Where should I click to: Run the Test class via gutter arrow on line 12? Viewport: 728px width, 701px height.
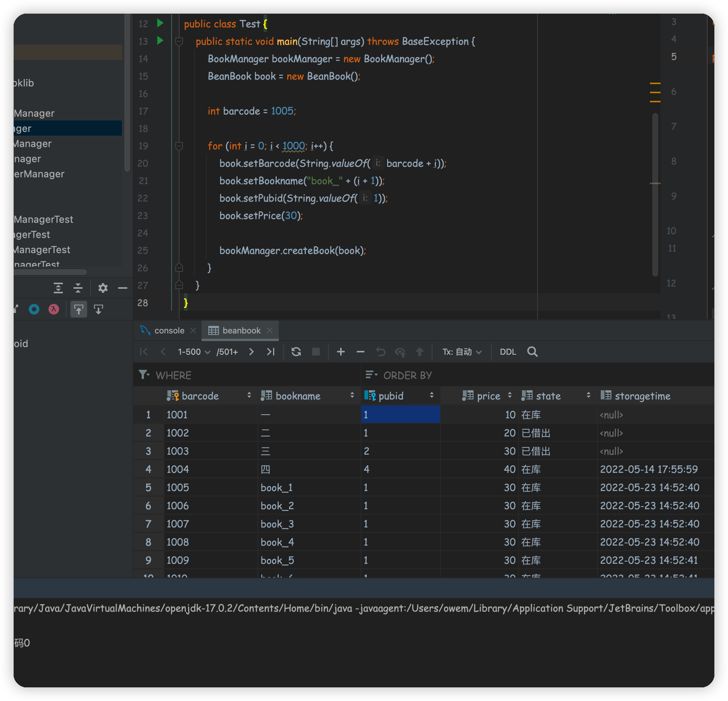point(160,23)
